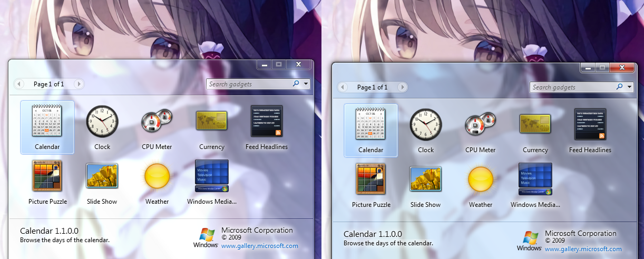Go to previous page in right window
644x259 pixels.
[343, 87]
